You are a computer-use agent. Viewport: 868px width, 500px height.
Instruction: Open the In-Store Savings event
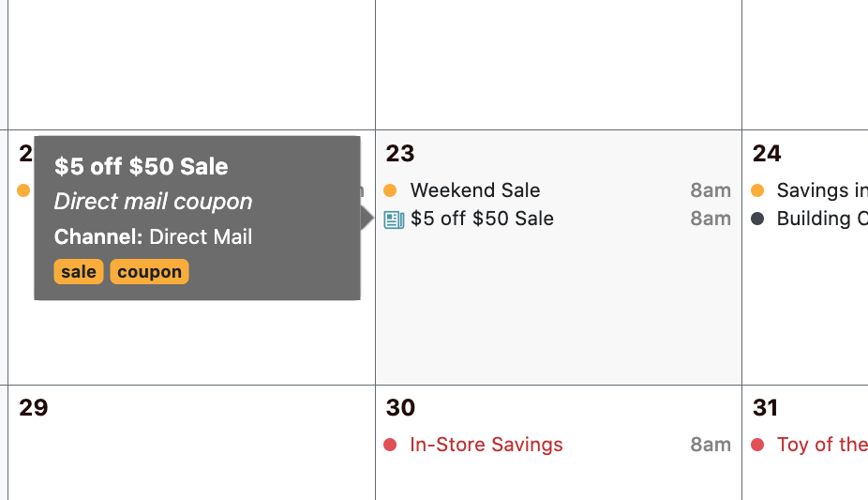[486, 445]
